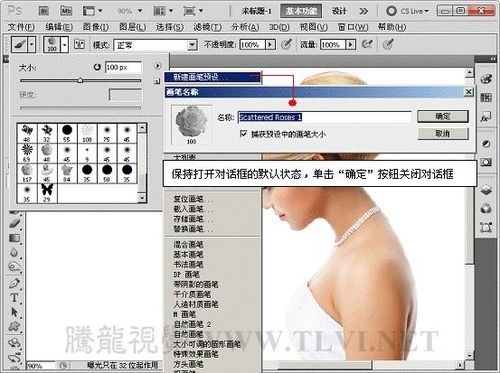Select the Path Selection tool
The height and width of the screenshot is (373, 500).
pyautogui.click(x=14, y=312)
